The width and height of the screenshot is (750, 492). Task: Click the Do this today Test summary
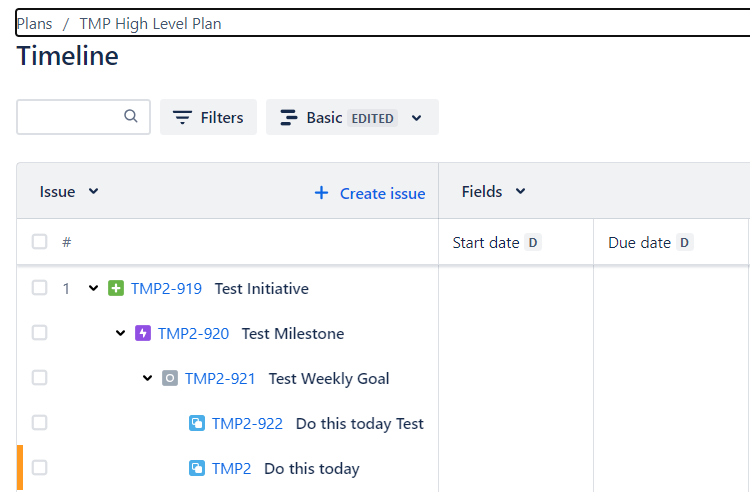[360, 423]
